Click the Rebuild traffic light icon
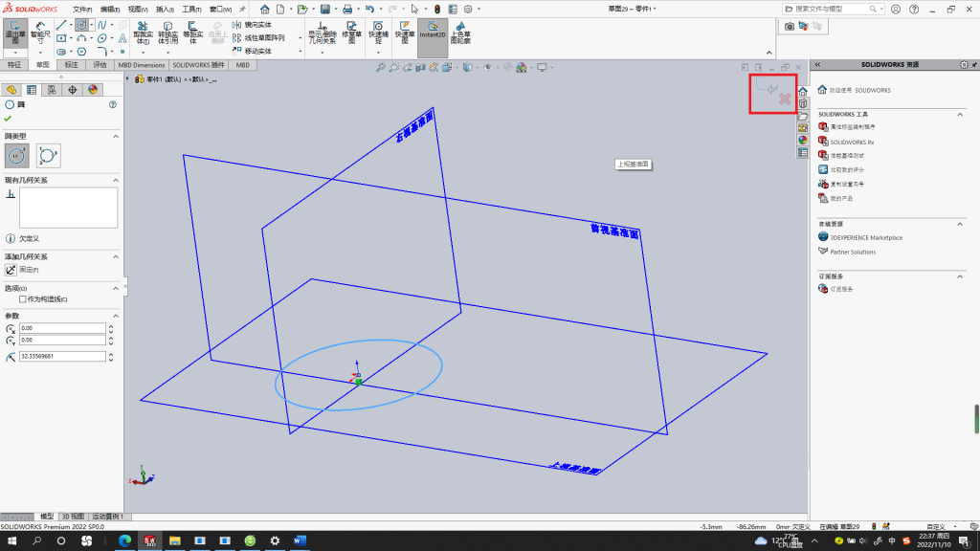The height and width of the screenshot is (551, 980). point(437,10)
